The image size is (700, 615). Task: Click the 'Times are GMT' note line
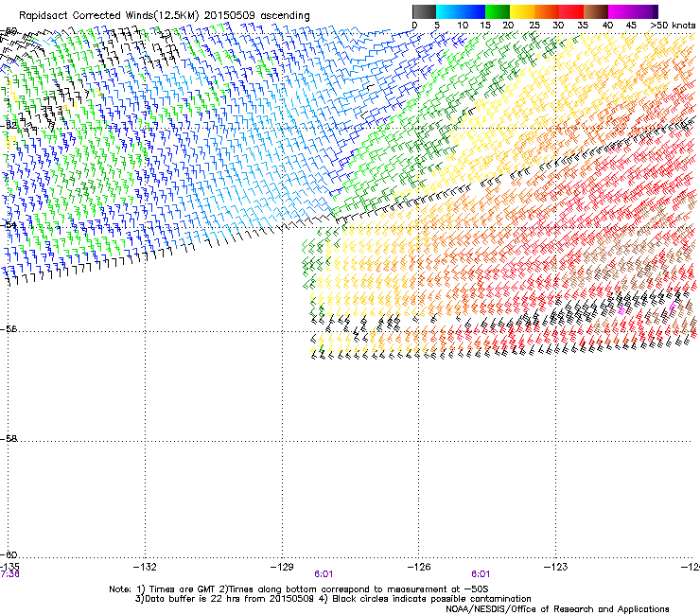tap(299, 589)
